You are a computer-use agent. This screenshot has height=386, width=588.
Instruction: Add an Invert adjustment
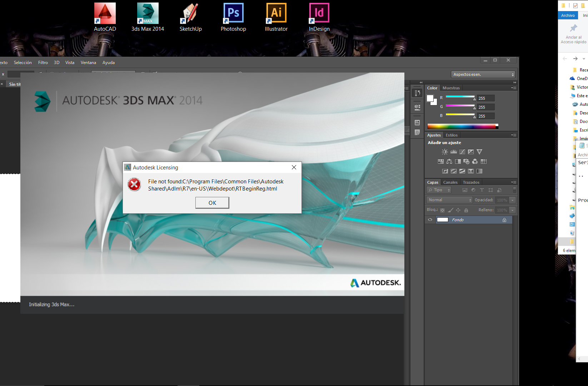[x=445, y=171]
